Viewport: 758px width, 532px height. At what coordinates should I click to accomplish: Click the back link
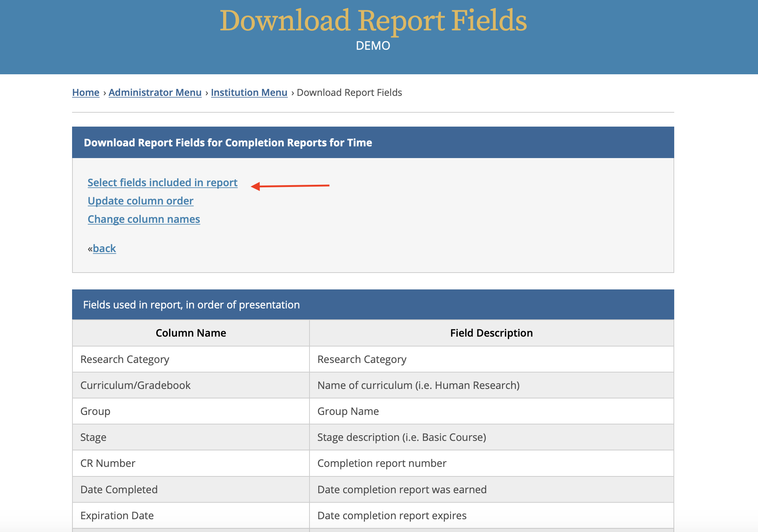(104, 248)
